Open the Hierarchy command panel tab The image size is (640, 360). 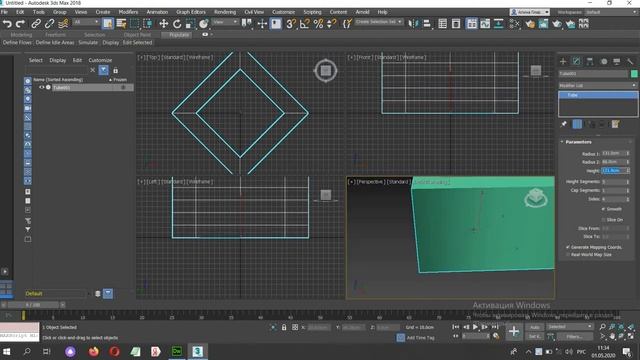[590, 61]
